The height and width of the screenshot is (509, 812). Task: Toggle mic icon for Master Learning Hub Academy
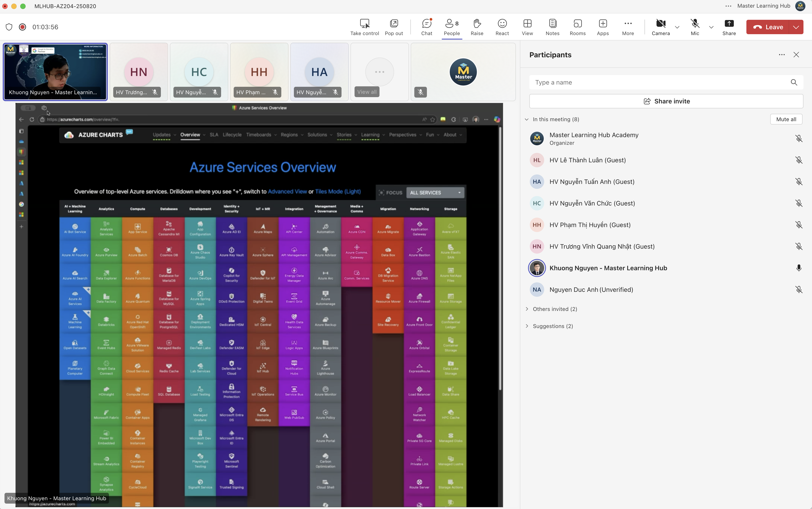point(799,138)
